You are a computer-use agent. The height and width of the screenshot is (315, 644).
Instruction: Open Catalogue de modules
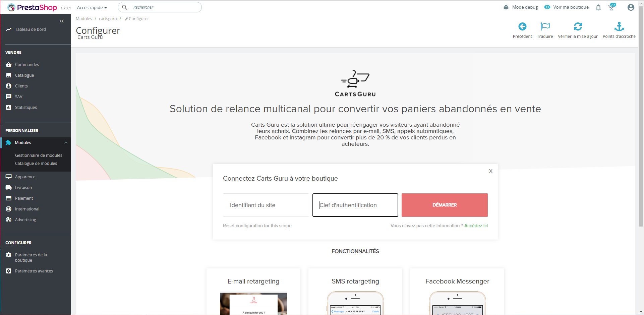click(x=36, y=164)
